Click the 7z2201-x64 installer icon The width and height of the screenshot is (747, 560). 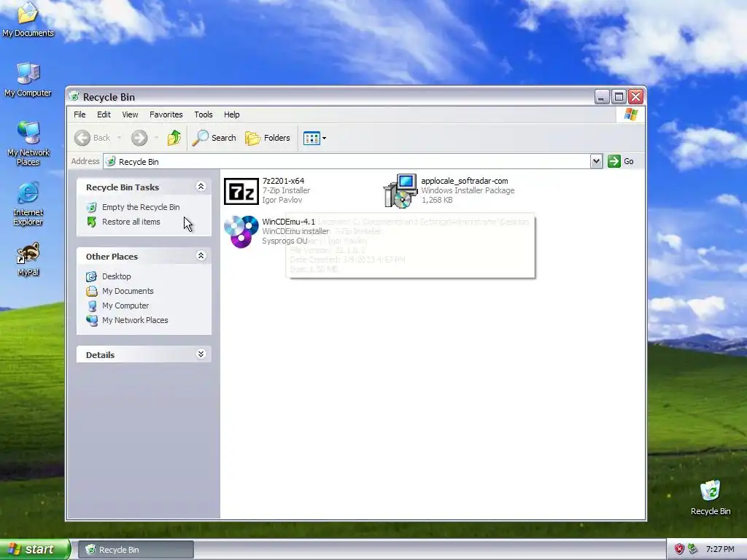point(241,191)
